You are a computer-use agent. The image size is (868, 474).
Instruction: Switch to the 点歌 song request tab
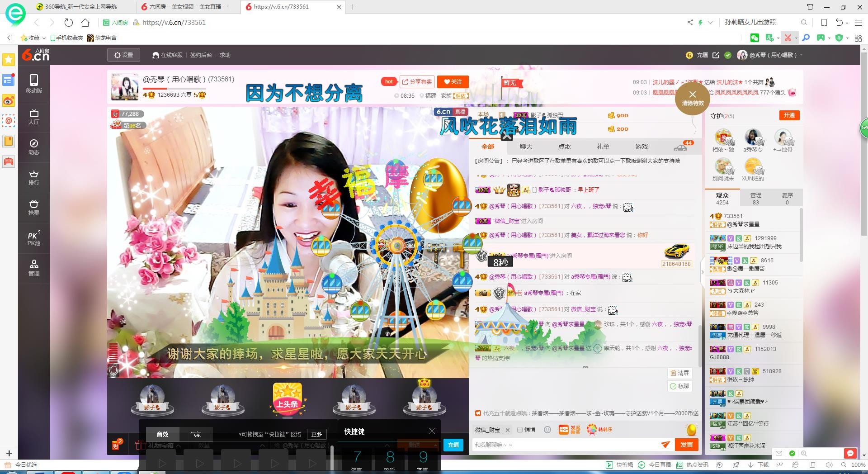tap(565, 147)
